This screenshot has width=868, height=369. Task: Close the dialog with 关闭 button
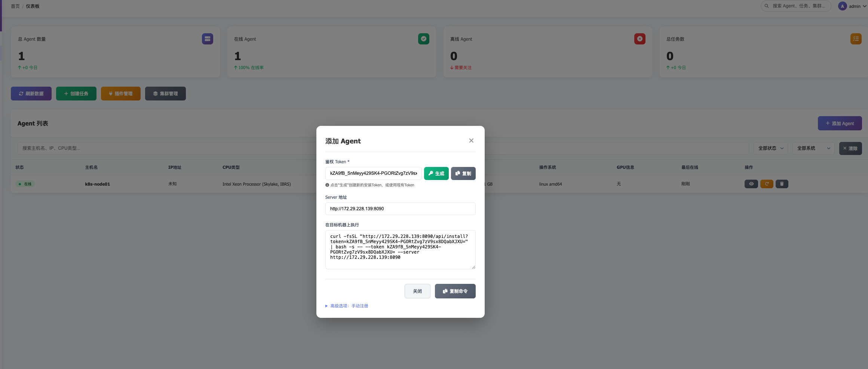417,291
